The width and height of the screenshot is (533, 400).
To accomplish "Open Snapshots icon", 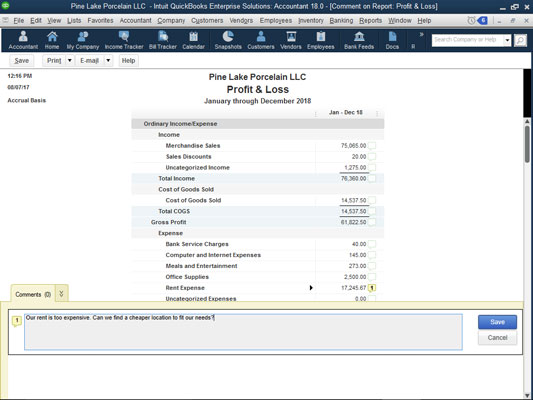I will (228, 40).
